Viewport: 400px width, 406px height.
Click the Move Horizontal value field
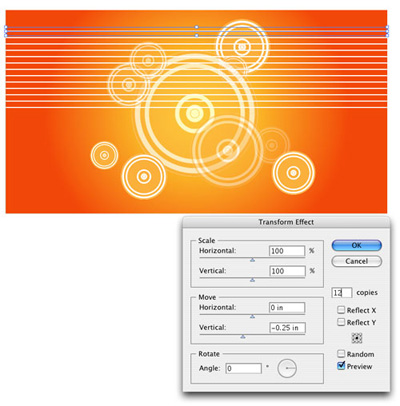287,308
